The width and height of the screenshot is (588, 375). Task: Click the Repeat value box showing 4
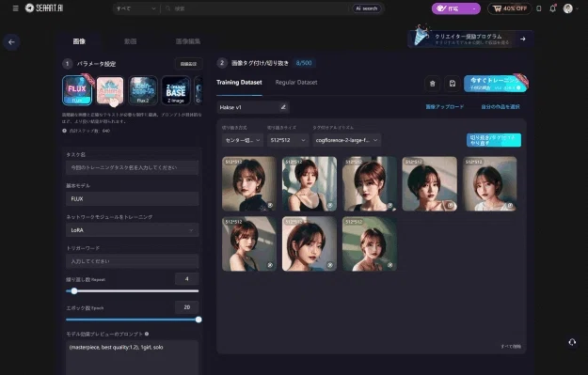click(187, 279)
